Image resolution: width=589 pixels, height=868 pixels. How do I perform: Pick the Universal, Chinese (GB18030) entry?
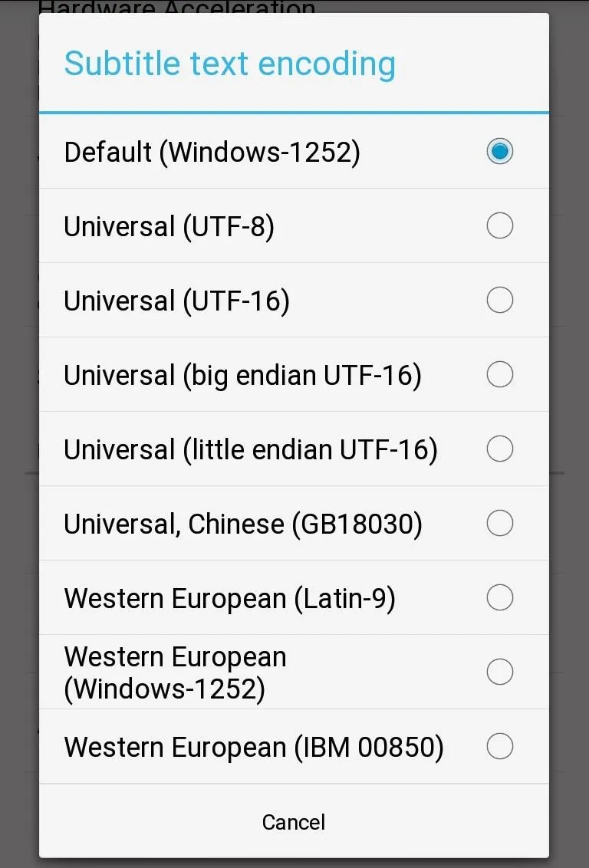[x=243, y=524]
